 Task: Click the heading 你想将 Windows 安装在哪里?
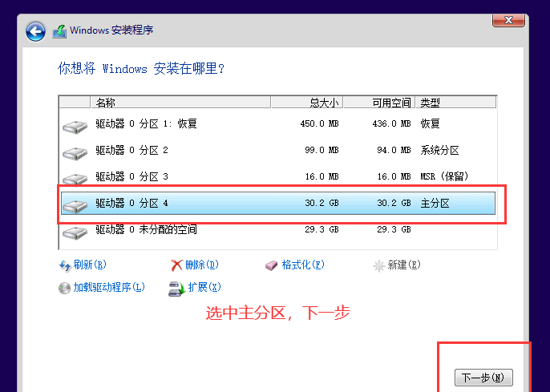(141, 68)
